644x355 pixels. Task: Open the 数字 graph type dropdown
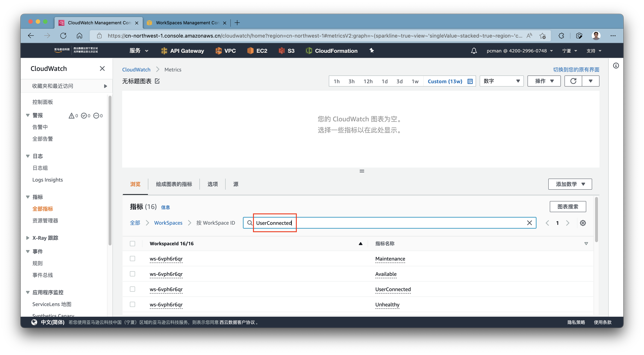point(502,81)
